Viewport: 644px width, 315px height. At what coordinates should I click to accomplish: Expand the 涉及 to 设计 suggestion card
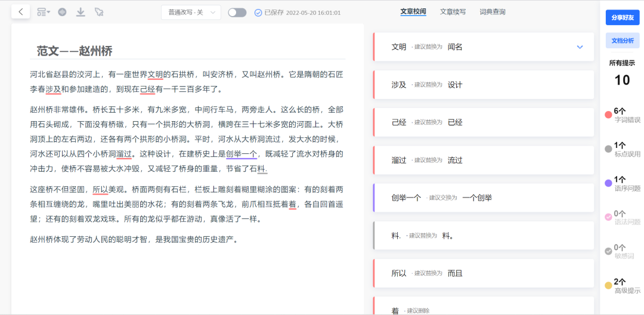coord(483,85)
